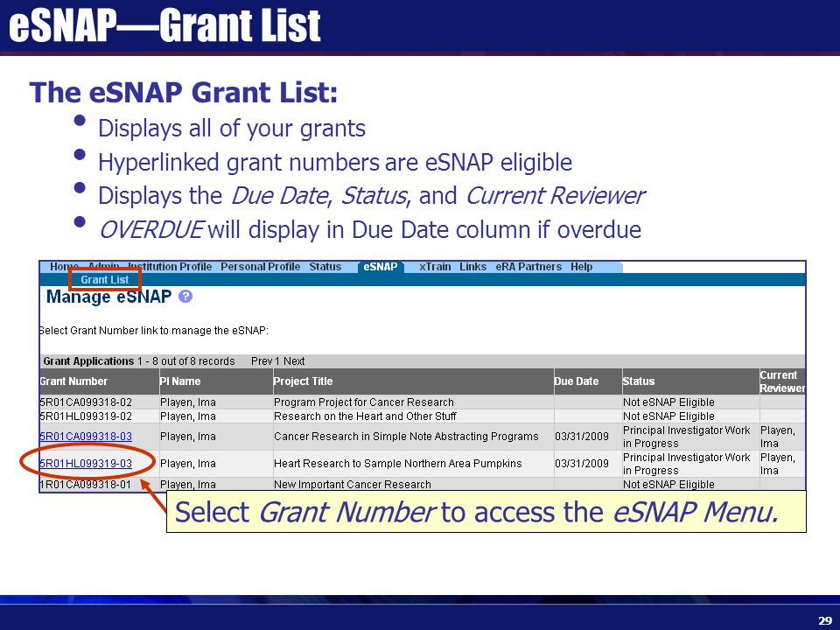Viewport: 840px width, 630px height.
Task: Click status 'Principal Investigator Work in Progress' for 5R01HL099319-03
Action: tap(686, 464)
